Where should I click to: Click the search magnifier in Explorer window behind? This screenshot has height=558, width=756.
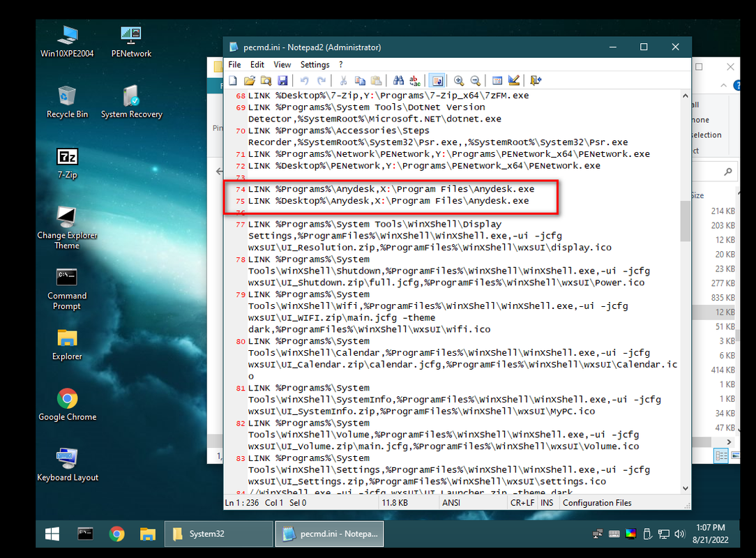(728, 171)
